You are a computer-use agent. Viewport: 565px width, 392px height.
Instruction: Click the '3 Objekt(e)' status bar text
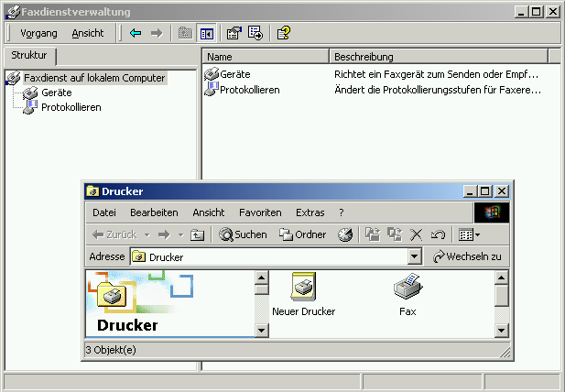[x=111, y=350]
